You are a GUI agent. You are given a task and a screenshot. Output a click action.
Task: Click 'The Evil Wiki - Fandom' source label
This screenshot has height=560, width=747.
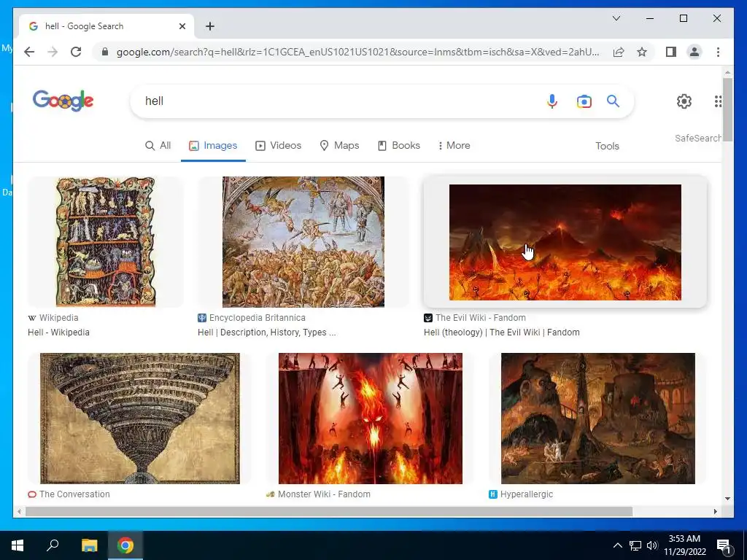(481, 318)
